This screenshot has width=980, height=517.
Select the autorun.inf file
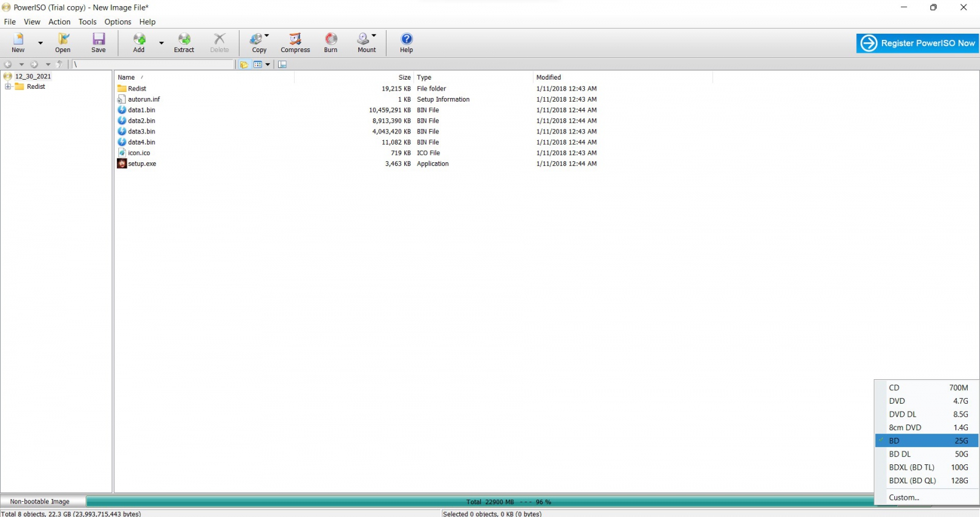pos(144,99)
